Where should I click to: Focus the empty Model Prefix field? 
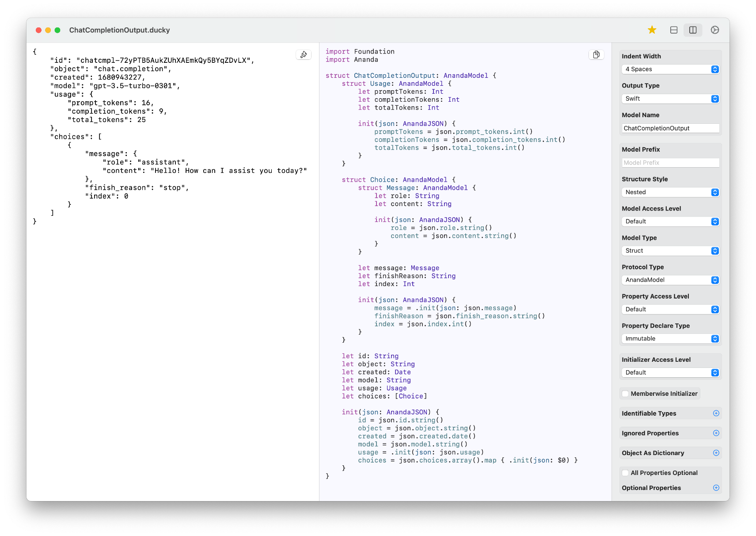(670, 163)
